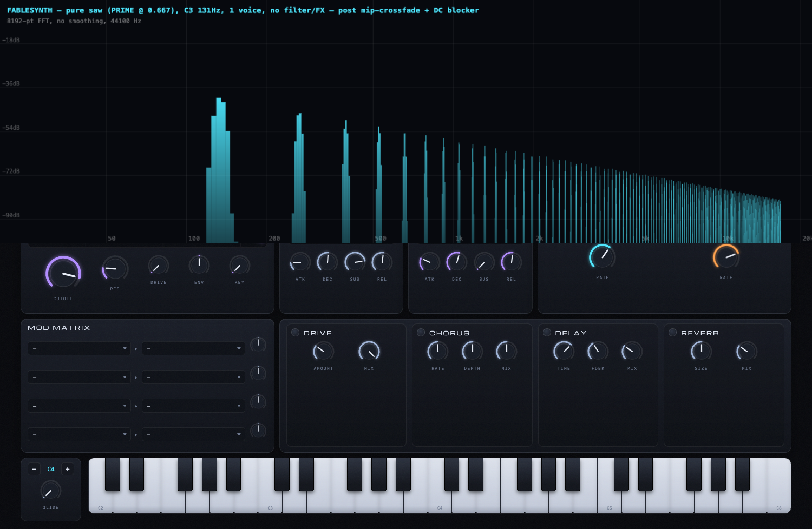Click the KEY tracking knob
This screenshot has width=812, height=529.
click(x=240, y=266)
